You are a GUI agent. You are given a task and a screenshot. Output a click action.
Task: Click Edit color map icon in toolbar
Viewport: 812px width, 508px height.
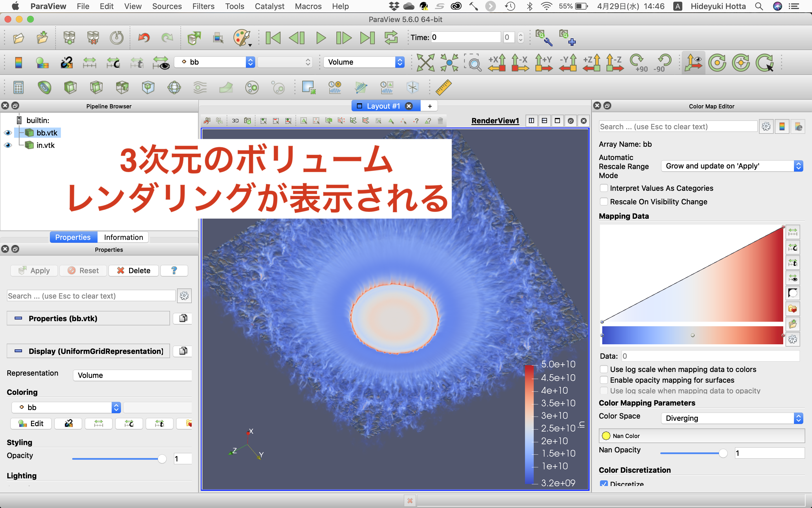42,62
